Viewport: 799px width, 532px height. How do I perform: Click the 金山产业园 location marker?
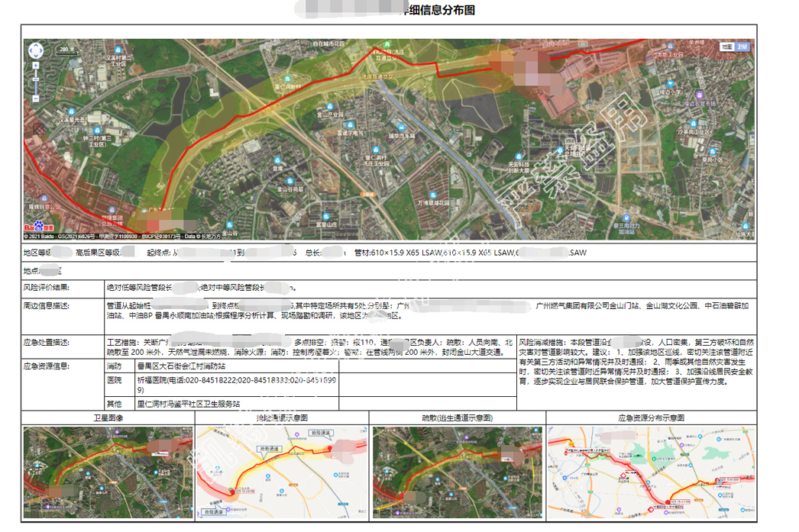click(x=332, y=107)
